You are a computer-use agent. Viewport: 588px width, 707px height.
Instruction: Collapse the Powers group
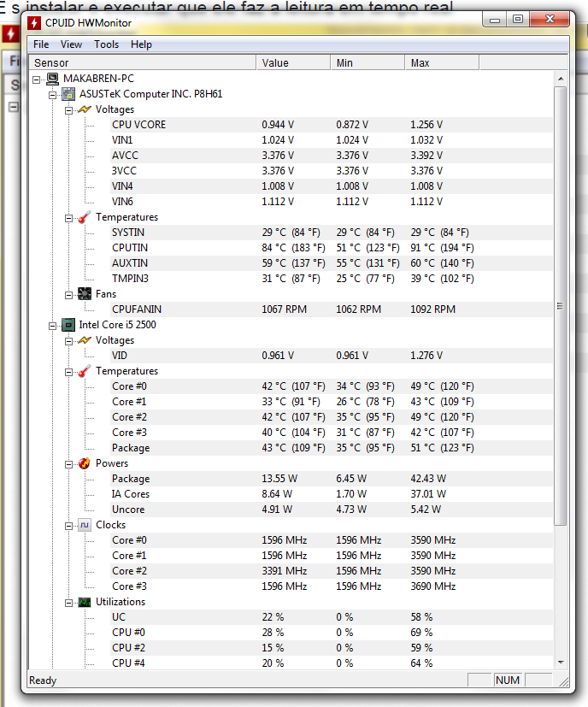pyautogui.click(x=68, y=464)
